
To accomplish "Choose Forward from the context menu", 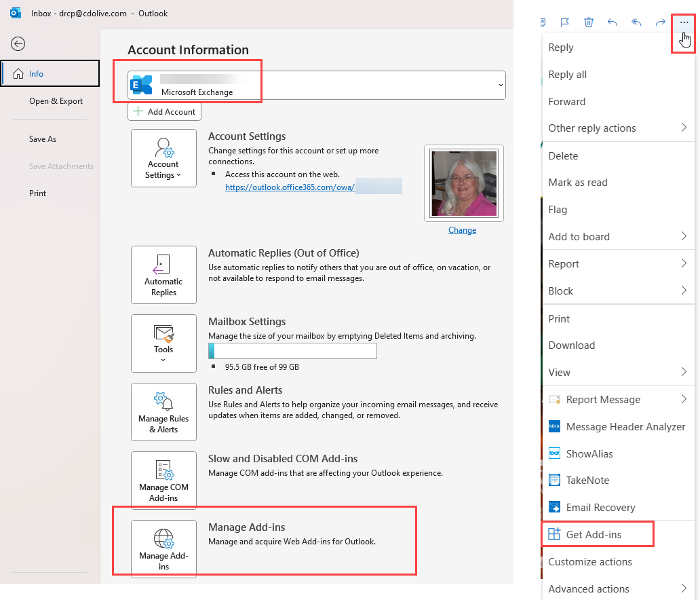I will (619, 101).
